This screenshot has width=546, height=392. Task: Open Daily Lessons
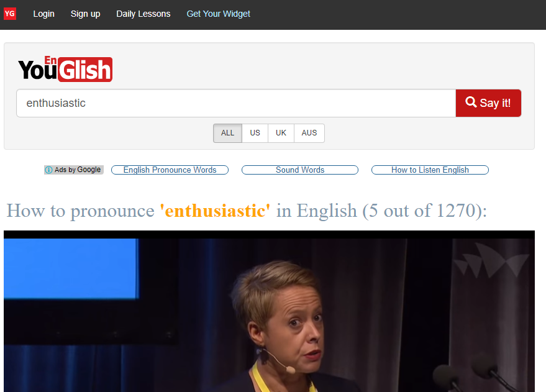[143, 14]
